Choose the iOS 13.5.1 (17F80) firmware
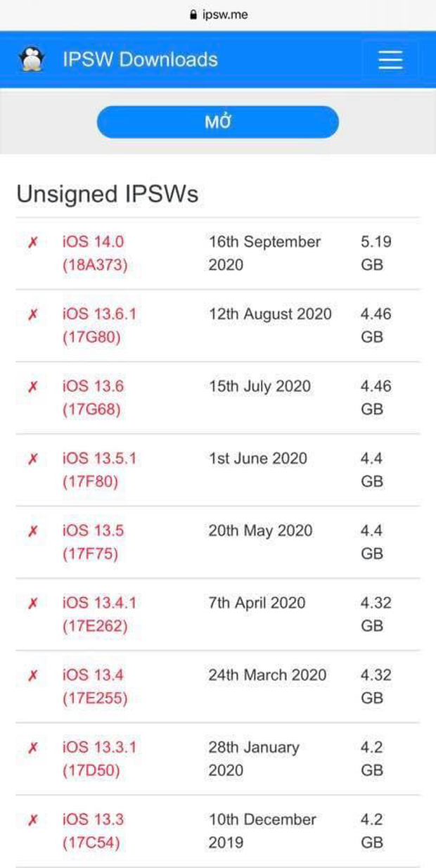Viewport: 436px width, 868px height. point(98,470)
